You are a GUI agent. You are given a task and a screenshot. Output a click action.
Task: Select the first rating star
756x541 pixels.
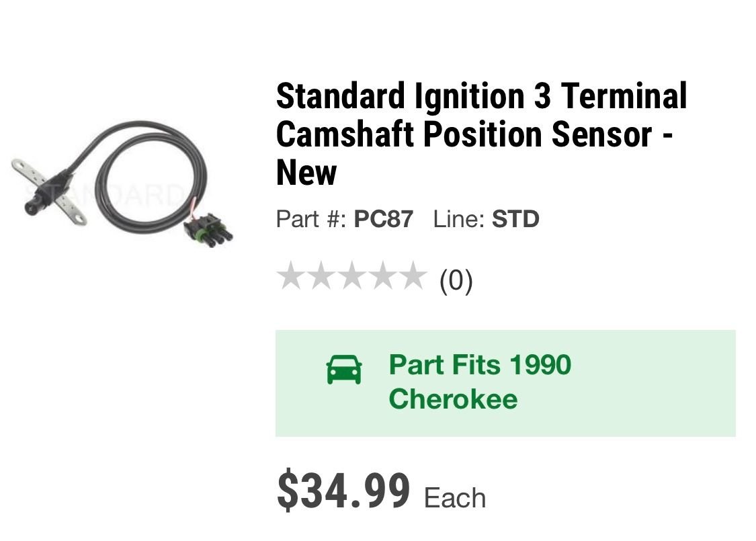click(x=291, y=276)
